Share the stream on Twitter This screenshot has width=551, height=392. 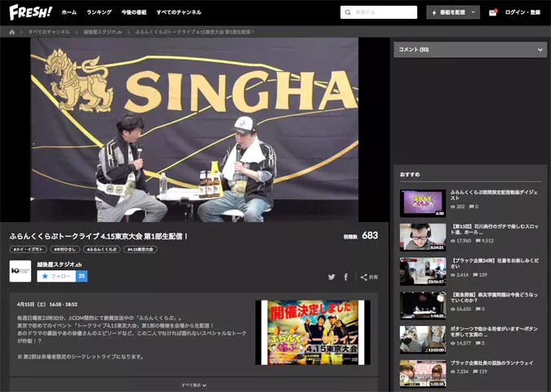coord(331,277)
